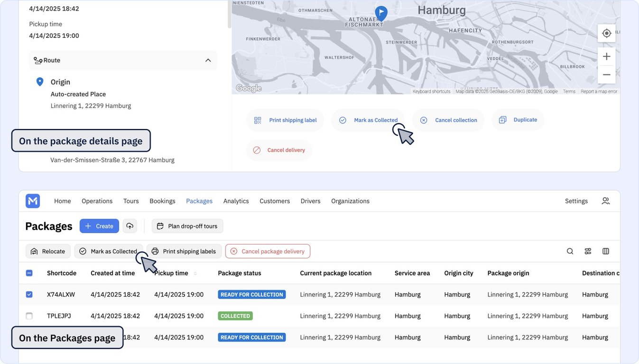Click the Origin location pin icon
The width and height of the screenshot is (639, 364).
click(40, 82)
